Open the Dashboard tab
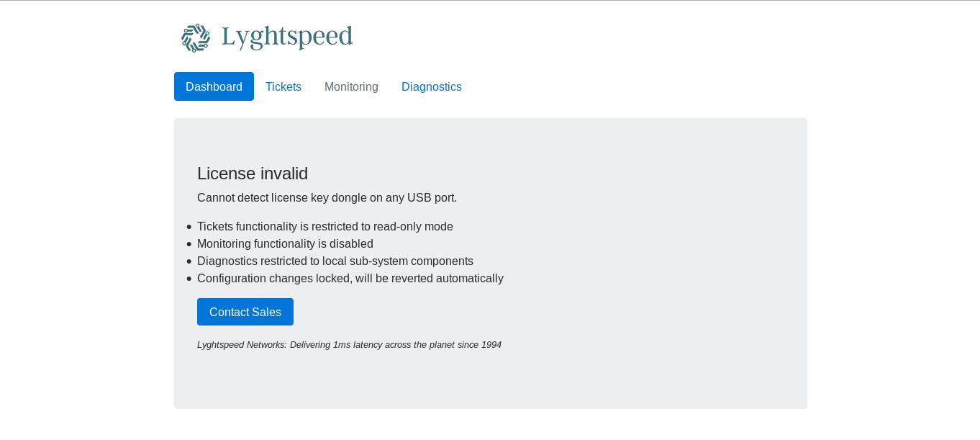The height and width of the screenshot is (440, 980). [214, 86]
